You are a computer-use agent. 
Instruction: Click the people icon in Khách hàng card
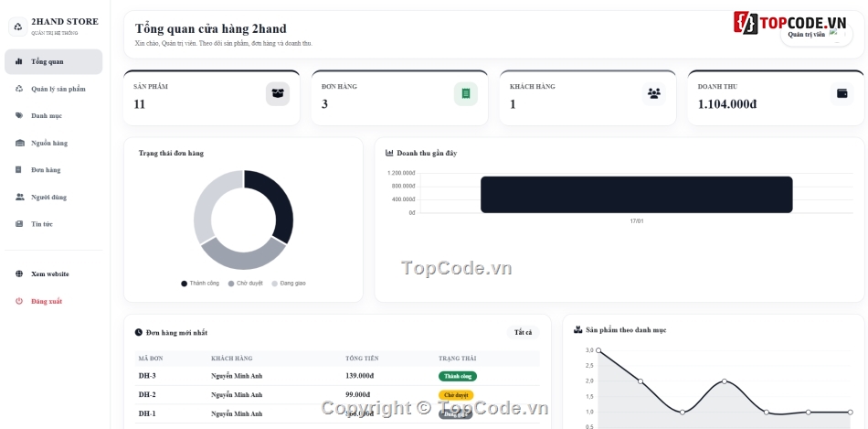[x=654, y=93]
